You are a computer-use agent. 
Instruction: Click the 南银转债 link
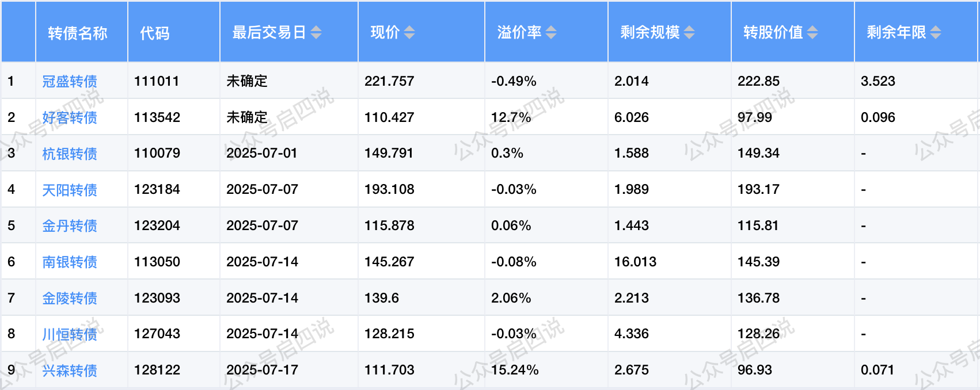tap(70, 262)
